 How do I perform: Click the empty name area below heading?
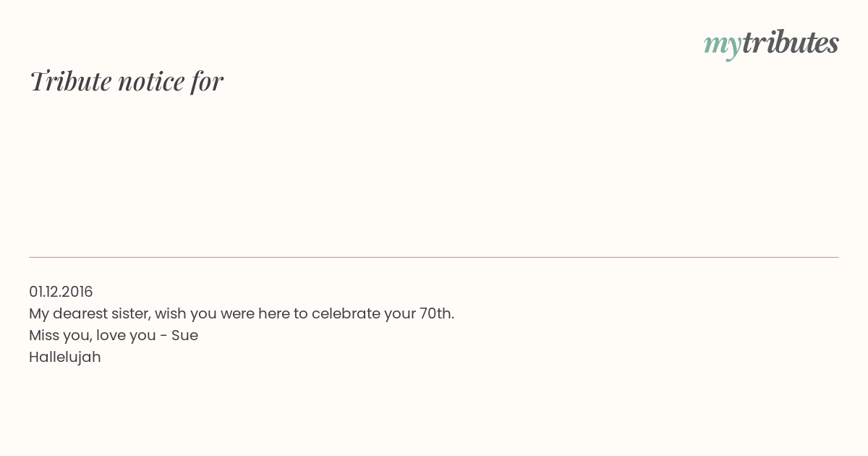[x=434, y=174]
